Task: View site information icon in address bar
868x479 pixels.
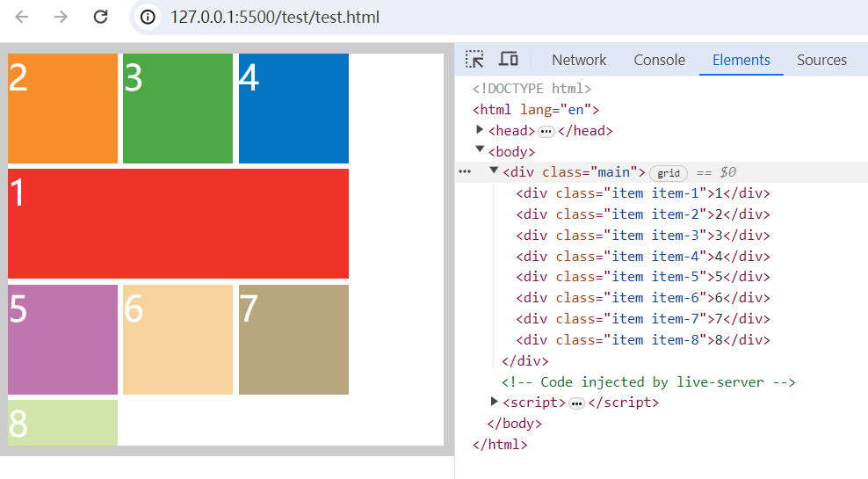Action: pos(148,18)
